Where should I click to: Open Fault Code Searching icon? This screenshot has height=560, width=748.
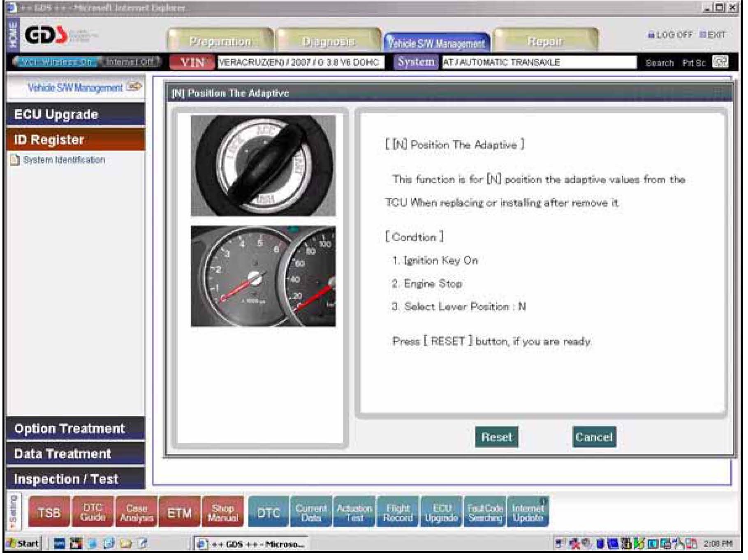point(485,512)
